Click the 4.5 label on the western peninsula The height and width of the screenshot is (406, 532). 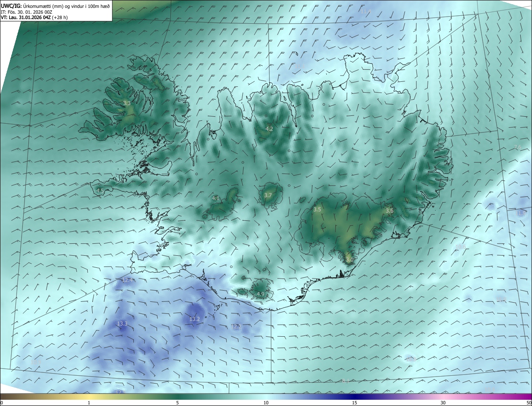coord(100,191)
